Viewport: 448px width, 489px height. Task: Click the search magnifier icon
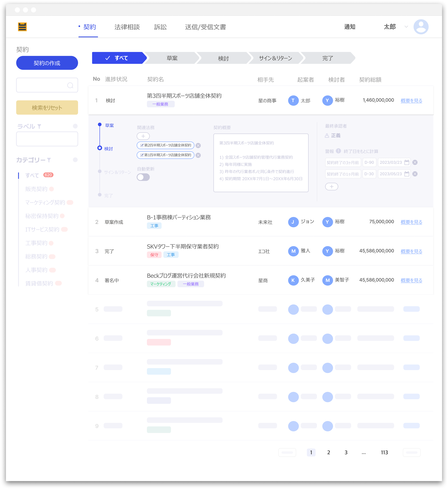(x=70, y=85)
